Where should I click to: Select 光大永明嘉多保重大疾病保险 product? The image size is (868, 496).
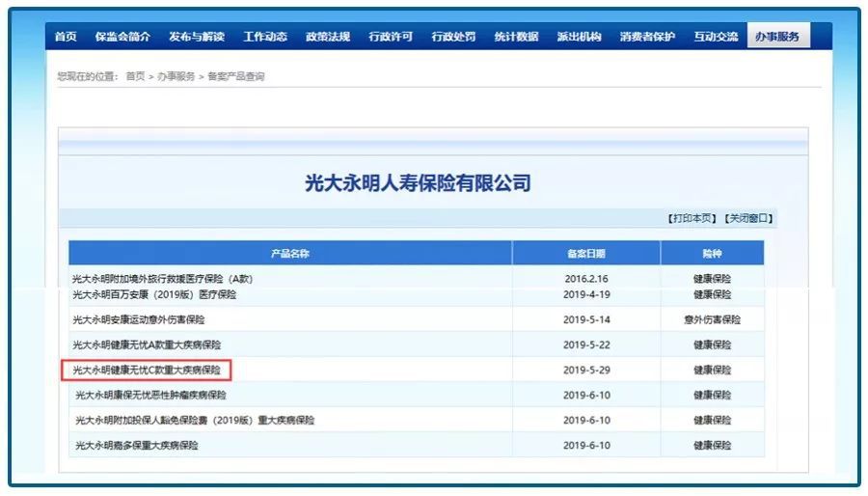(x=137, y=446)
